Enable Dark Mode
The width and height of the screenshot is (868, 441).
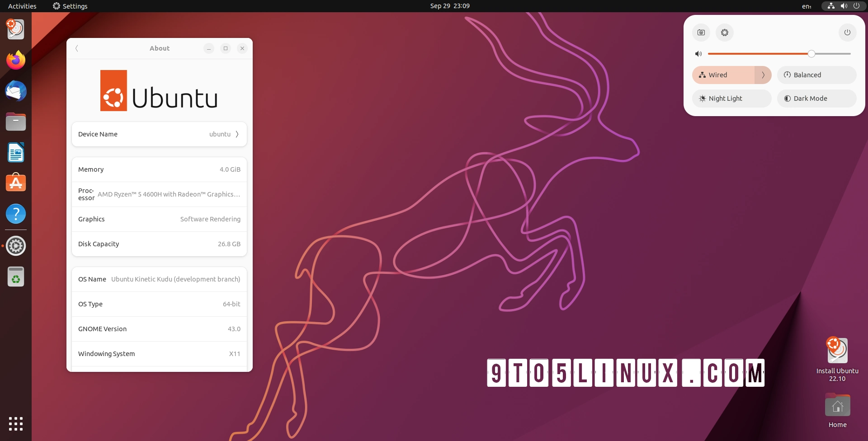pos(816,99)
